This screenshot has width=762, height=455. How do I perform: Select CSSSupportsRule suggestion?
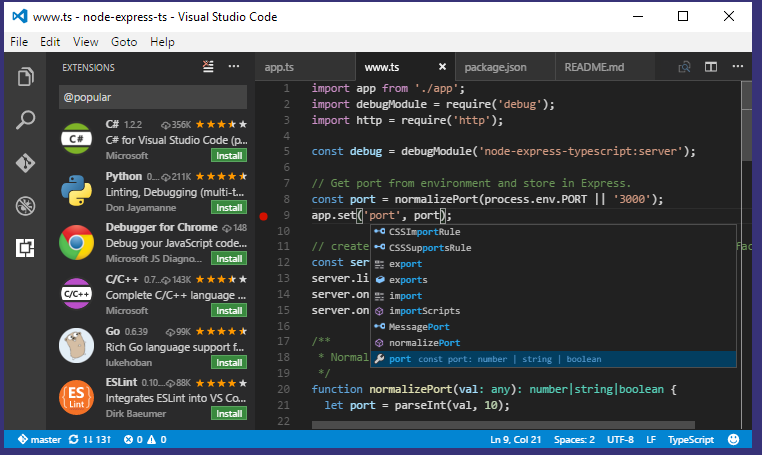click(x=554, y=248)
